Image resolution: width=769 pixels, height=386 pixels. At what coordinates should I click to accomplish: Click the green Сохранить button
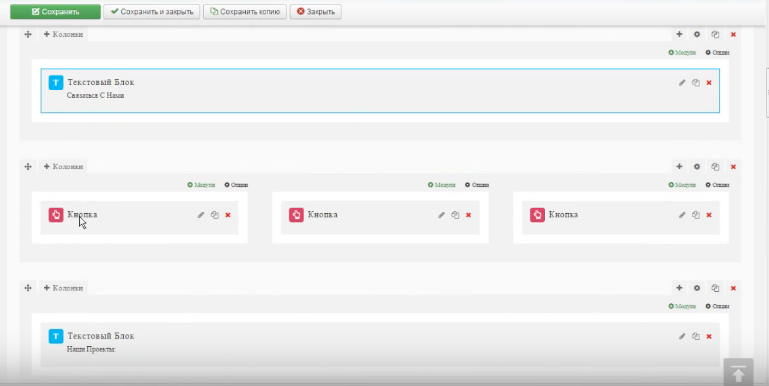[x=55, y=12]
